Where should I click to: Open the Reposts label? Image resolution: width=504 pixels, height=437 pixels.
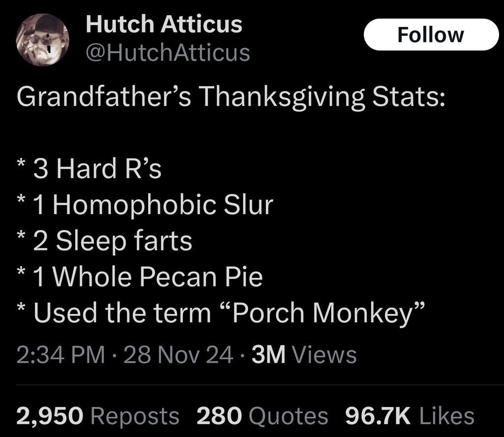coord(135,416)
